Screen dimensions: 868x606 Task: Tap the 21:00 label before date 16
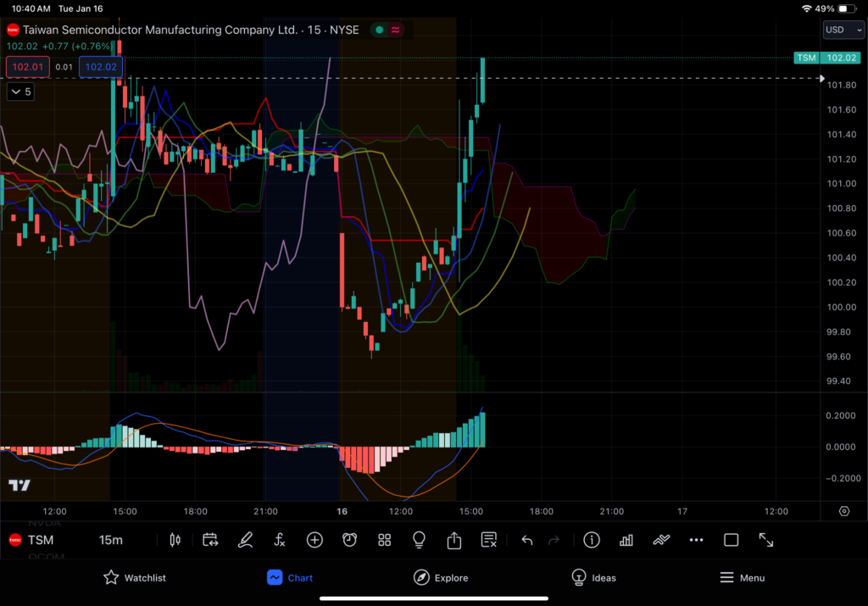[x=265, y=511]
